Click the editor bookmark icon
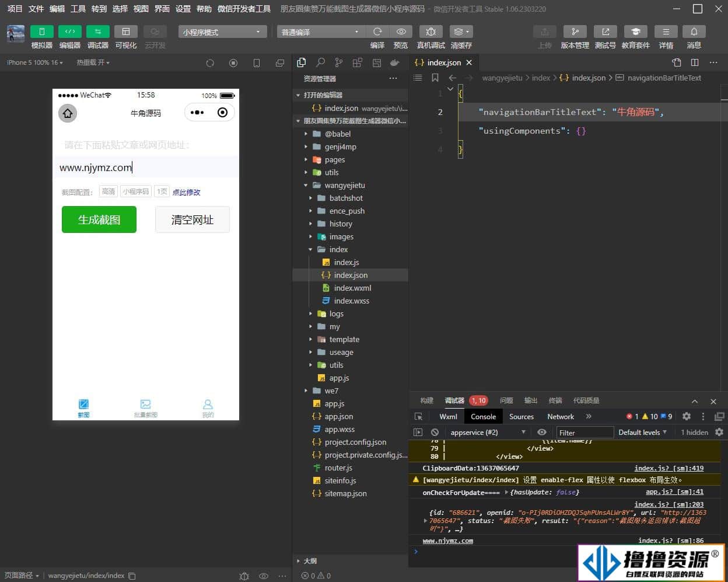This screenshot has width=728, height=582. (x=435, y=78)
